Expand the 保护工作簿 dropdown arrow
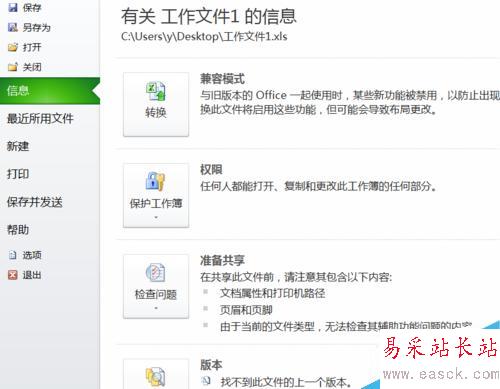This screenshot has width=500, height=389. click(x=156, y=217)
